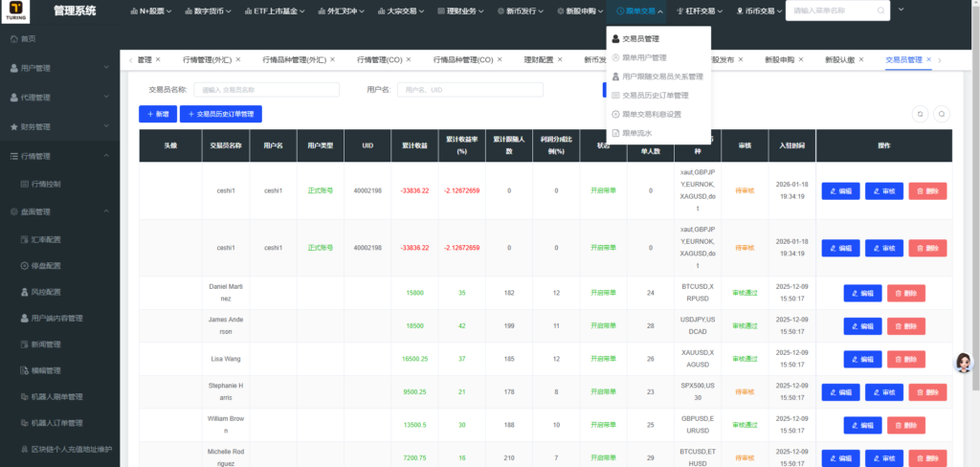Viewport: 980px width, 467px height.
Task: Click the list icon beside 行情管理
Action: (x=14, y=156)
